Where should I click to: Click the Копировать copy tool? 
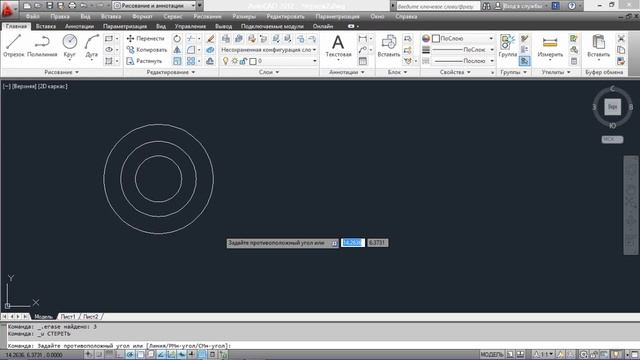pyautogui.click(x=147, y=50)
